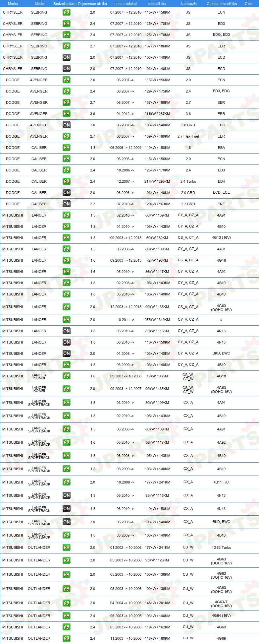Screen dimensions: 259x644
Task: Click diesel ON icon in Dodge Avenger ECD row
Action: coord(67,125)
